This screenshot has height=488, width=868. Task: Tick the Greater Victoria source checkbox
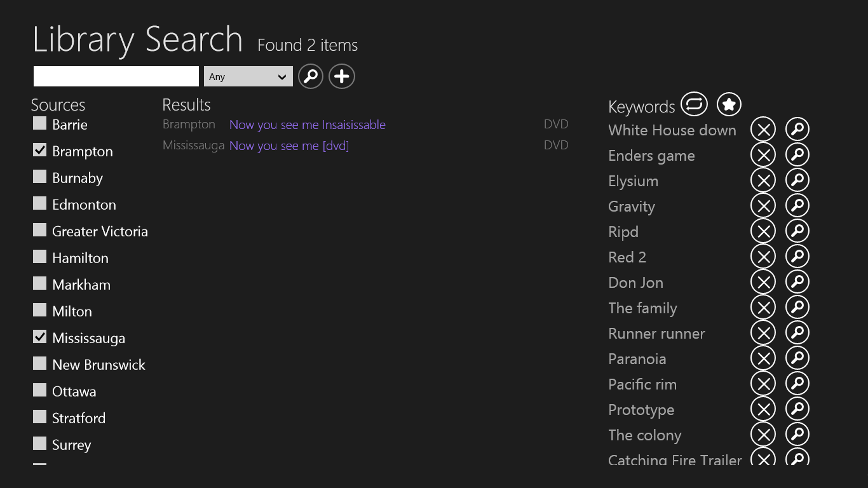click(x=40, y=230)
